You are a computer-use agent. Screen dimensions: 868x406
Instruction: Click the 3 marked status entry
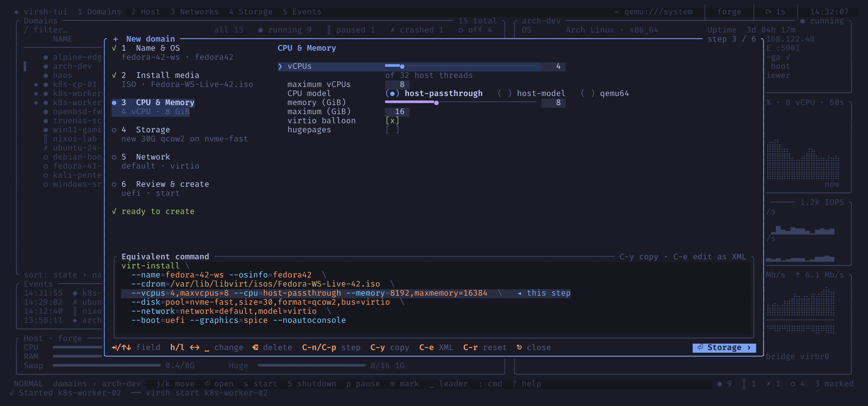click(x=834, y=384)
